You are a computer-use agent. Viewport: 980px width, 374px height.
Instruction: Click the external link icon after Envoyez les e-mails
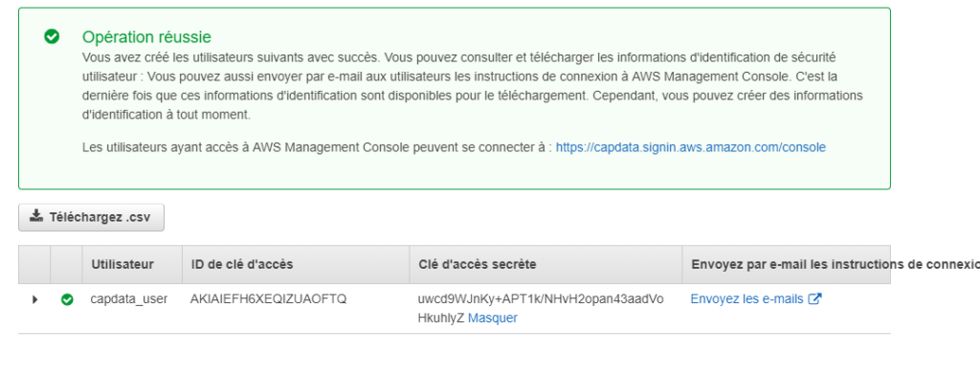coord(814,299)
